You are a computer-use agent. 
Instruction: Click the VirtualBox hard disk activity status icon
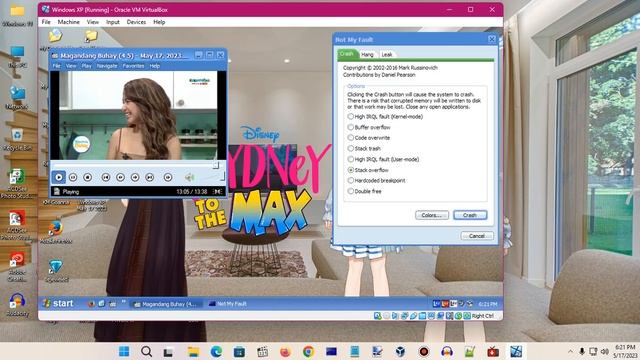378,316
